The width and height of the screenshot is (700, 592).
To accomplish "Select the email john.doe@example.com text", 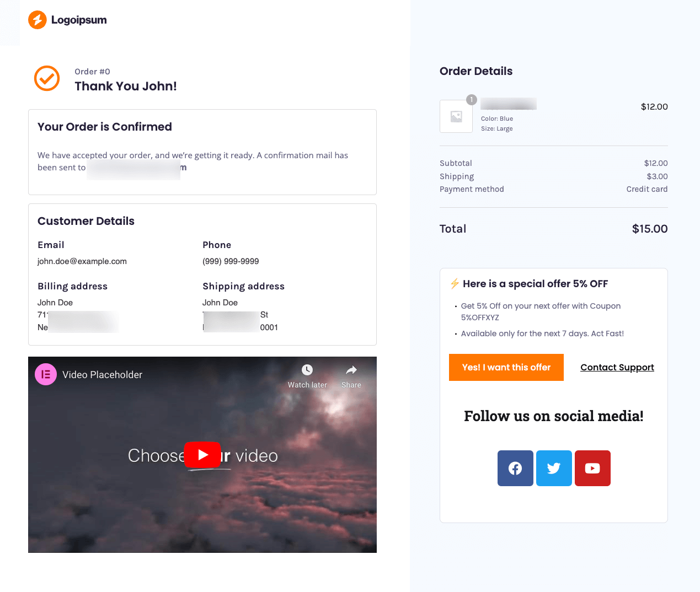I will click(82, 261).
